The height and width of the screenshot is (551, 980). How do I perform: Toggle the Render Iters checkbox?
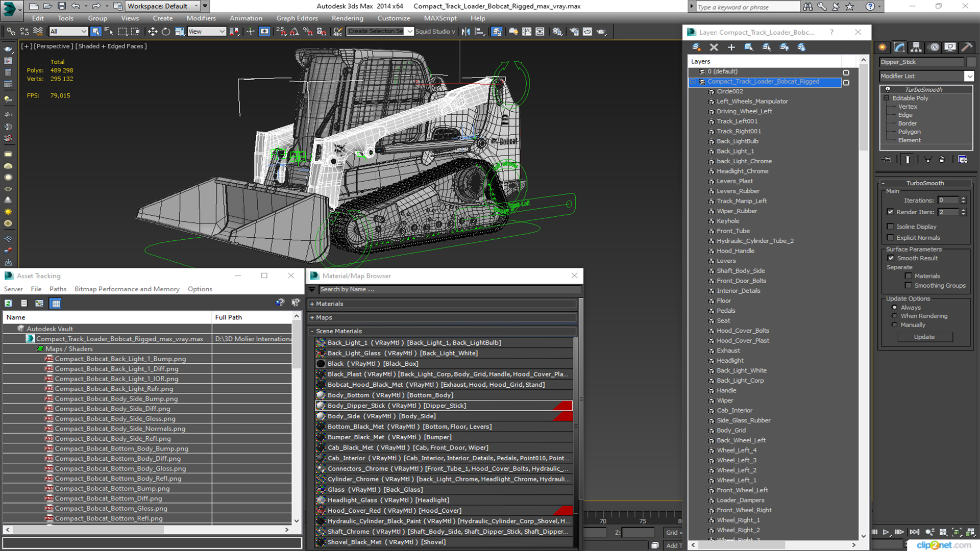click(890, 212)
